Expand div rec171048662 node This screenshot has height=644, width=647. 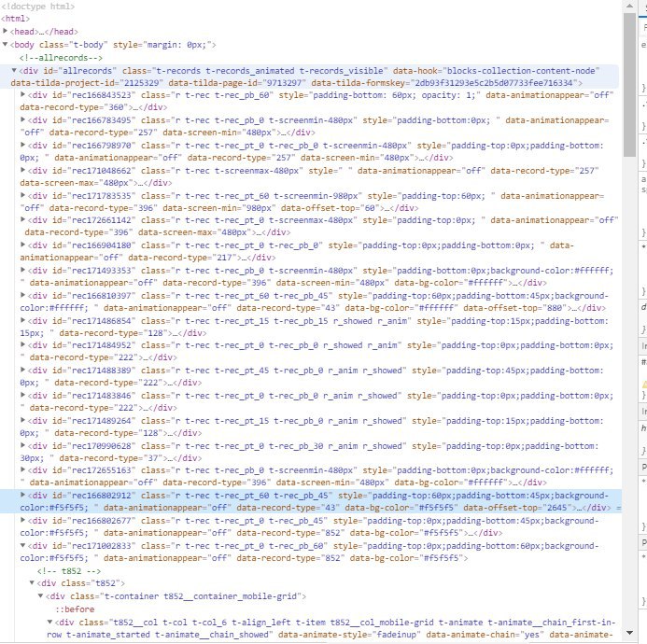[23, 170]
